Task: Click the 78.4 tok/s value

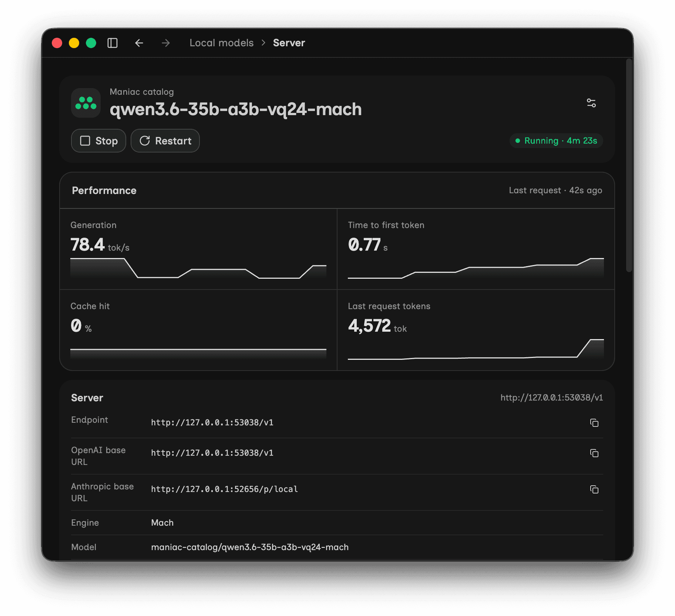Action: 100,245
